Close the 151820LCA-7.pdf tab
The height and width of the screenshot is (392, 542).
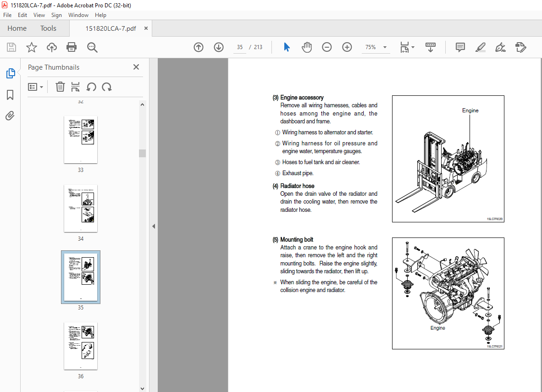click(146, 28)
